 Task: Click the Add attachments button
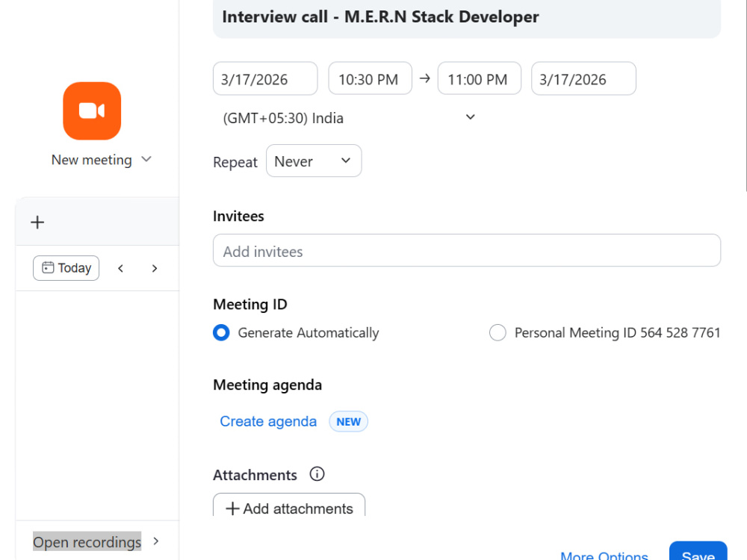(289, 505)
